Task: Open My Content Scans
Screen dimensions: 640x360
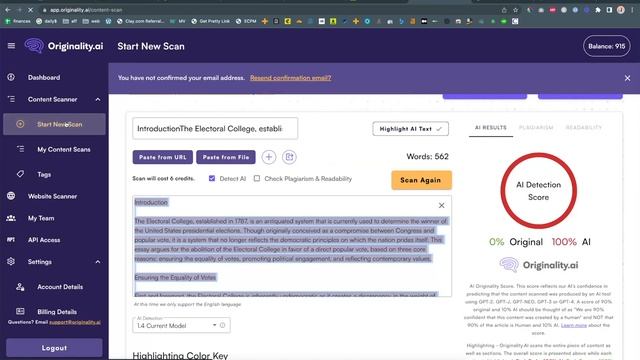Action: (x=64, y=149)
